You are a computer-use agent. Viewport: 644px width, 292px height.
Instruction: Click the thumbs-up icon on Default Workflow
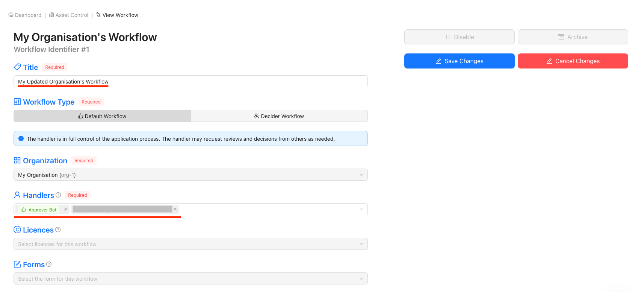(81, 116)
